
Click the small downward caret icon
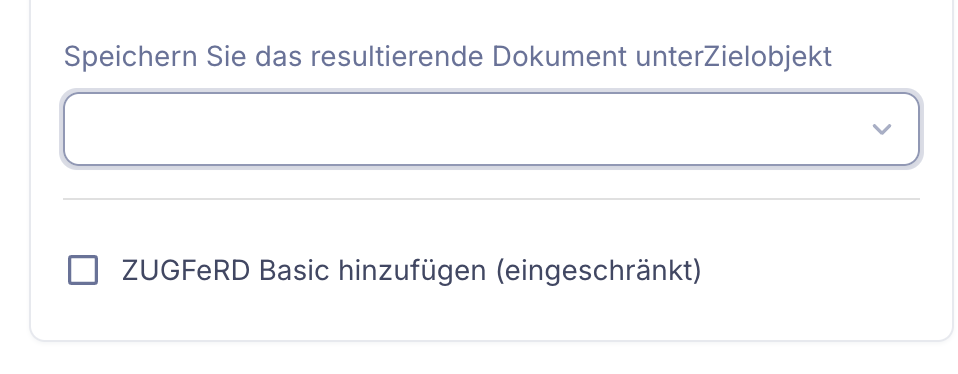pos(882,129)
